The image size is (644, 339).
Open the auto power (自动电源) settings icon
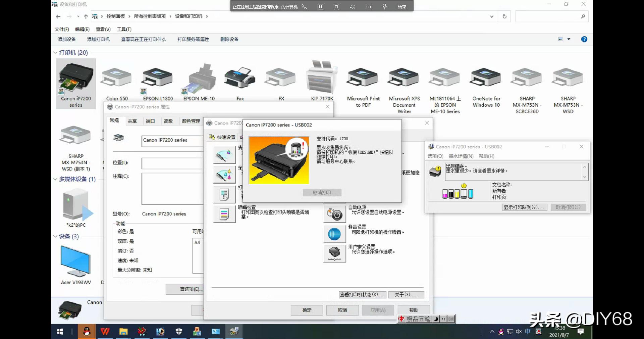click(x=334, y=213)
